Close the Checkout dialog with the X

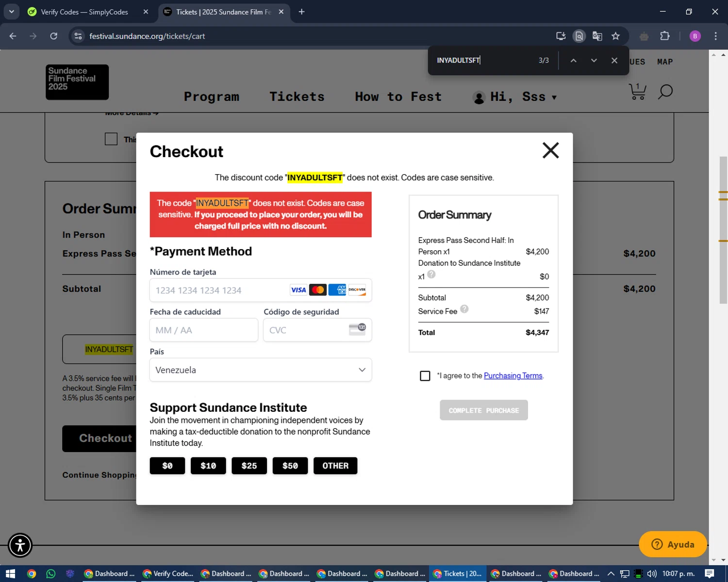click(550, 150)
